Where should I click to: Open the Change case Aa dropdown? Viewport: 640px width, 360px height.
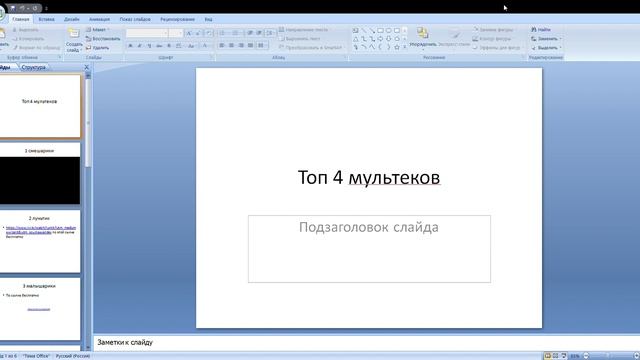(191, 46)
